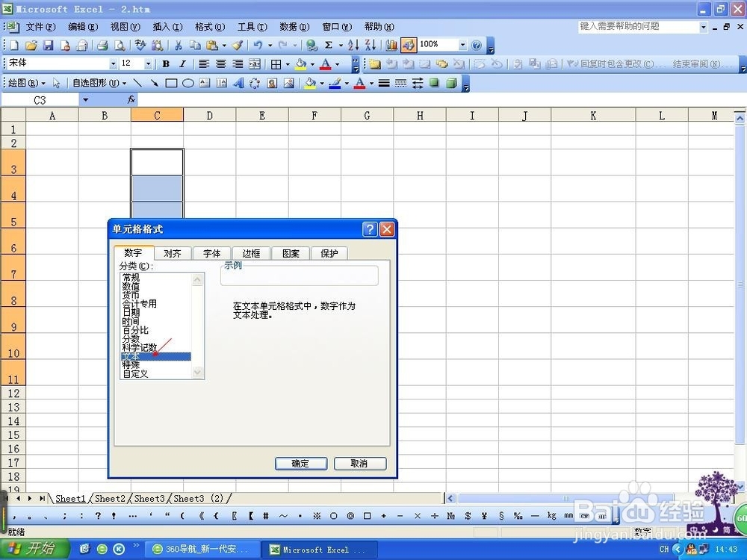The height and width of the screenshot is (560, 747).
Task: Toggle Align Left
Action: pos(204,63)
